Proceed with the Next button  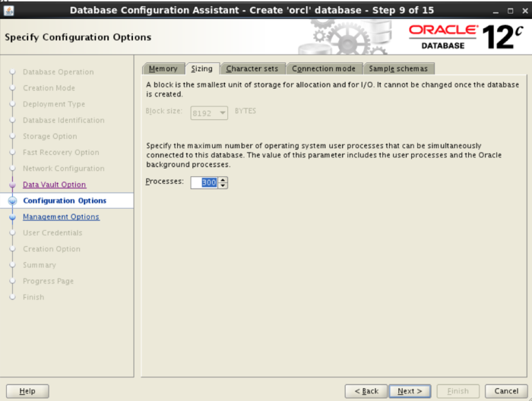[410, 391]
